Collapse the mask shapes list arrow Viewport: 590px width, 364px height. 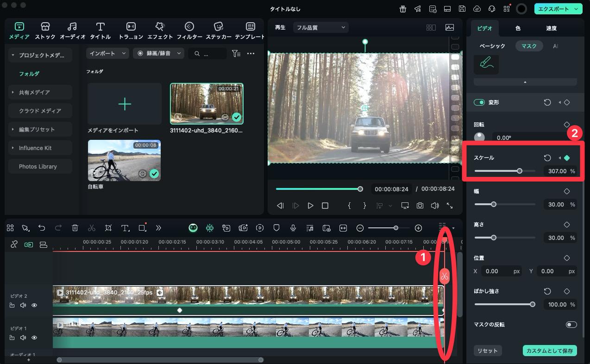point(525,82)
